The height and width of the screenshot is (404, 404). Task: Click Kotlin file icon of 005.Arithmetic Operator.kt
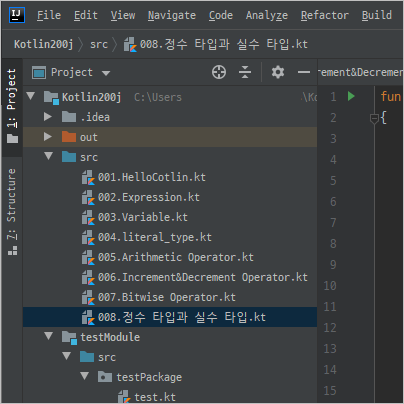click(x=88, y=257)
